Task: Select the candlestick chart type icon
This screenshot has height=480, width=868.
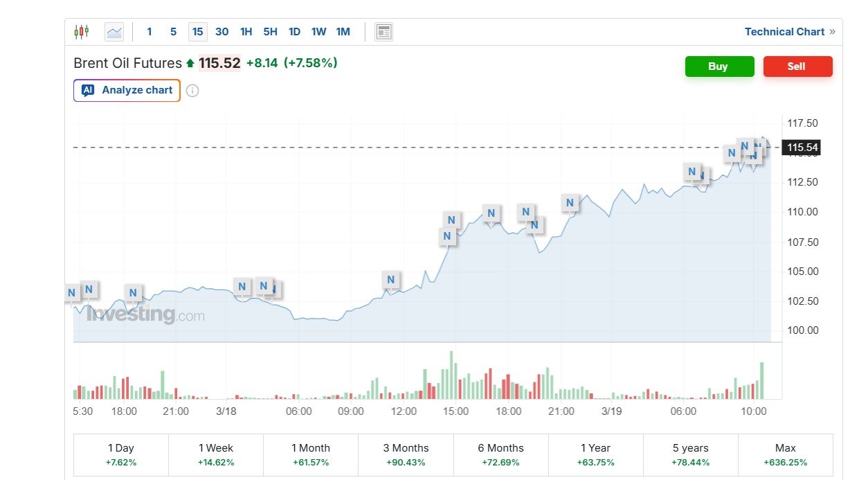Action: [82, 32]
